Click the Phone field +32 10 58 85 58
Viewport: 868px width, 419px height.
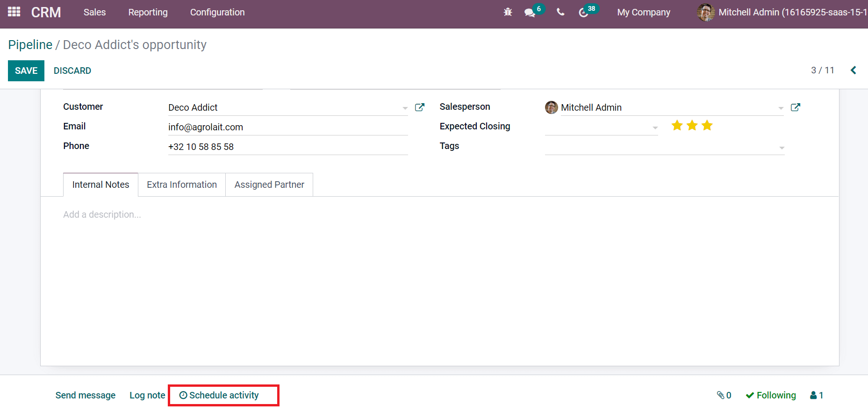tap(288, 147)
